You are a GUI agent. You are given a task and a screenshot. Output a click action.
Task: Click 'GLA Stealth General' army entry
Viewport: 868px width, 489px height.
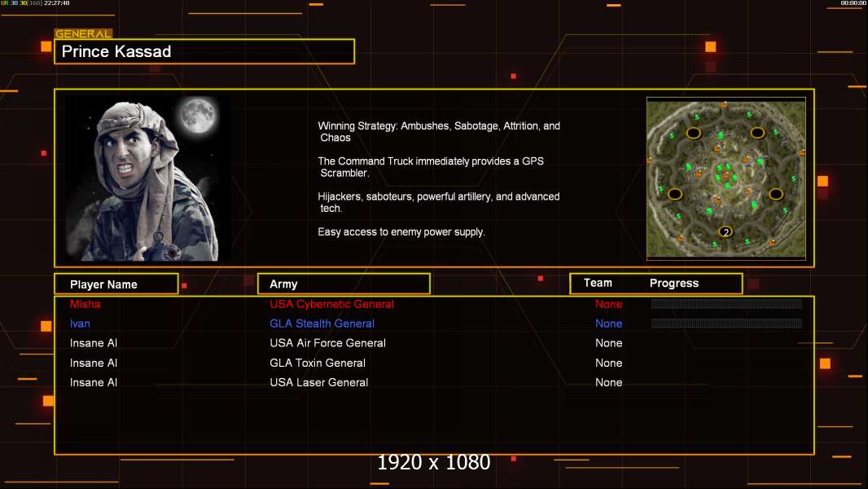322,324
